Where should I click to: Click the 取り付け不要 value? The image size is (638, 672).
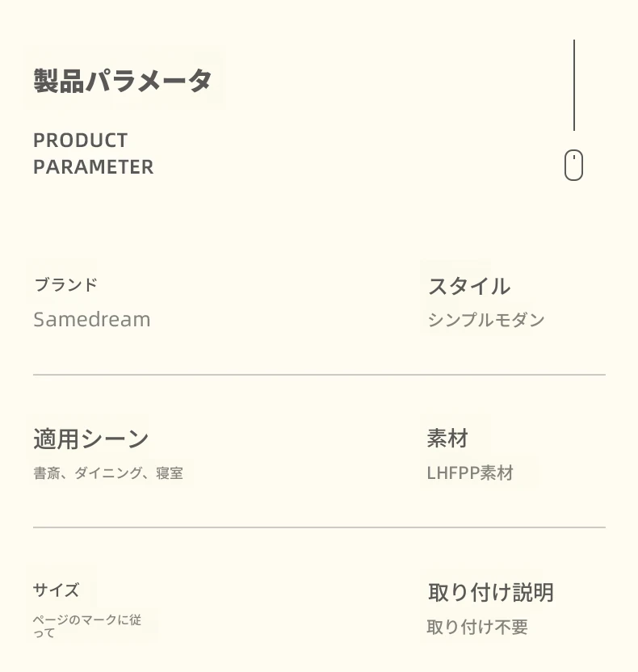click(477, 627)
